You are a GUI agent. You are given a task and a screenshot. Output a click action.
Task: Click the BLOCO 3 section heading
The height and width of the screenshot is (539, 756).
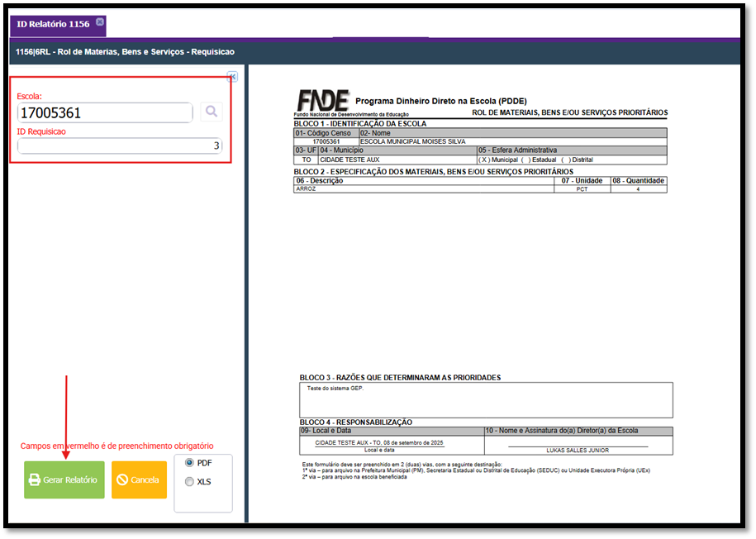[400, 378]
